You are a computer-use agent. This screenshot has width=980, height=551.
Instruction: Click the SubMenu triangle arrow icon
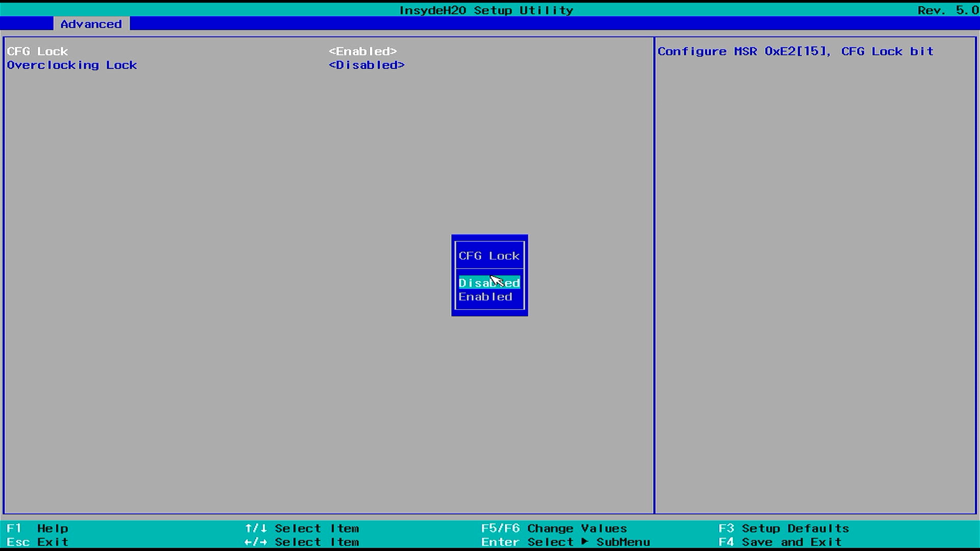point(585,541)
